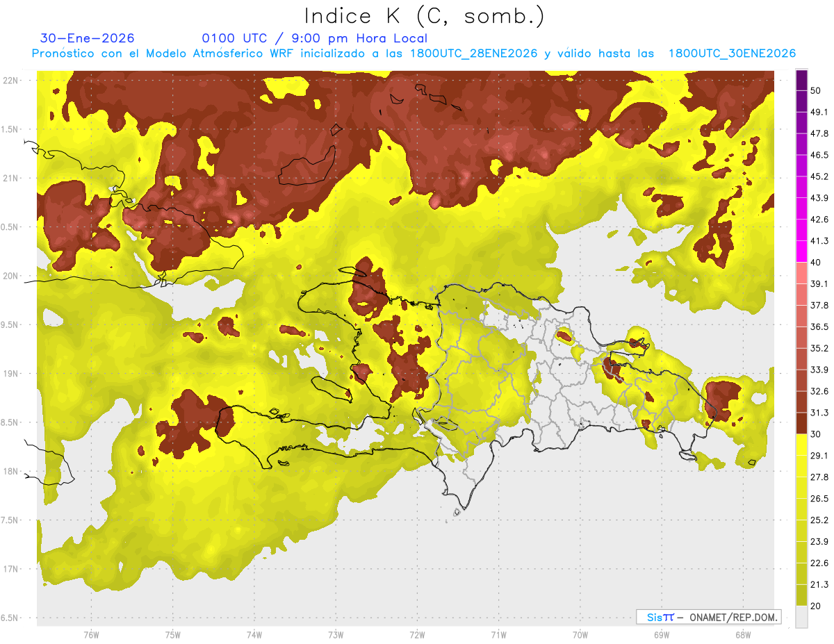Click the '49.1' color scale value
This screenshot has width=834, height=644.
pyautogui.click(x=819, y=112)
